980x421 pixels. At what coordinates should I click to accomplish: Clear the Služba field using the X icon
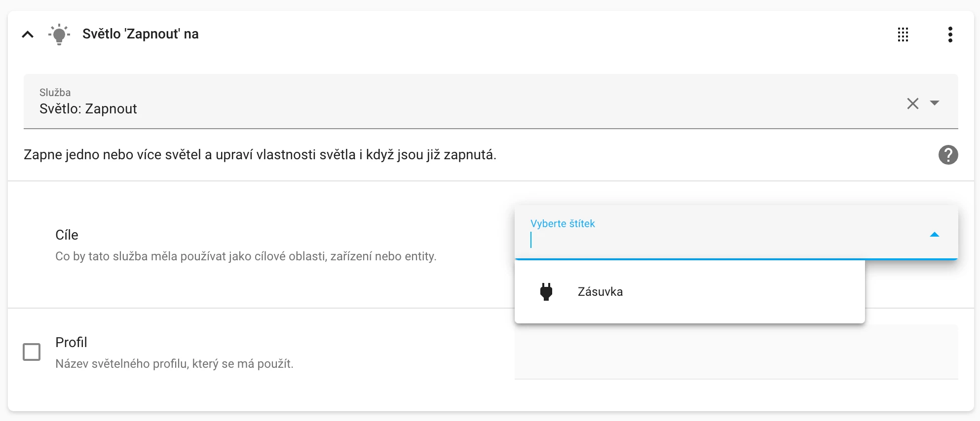click(x=912, y=103)
